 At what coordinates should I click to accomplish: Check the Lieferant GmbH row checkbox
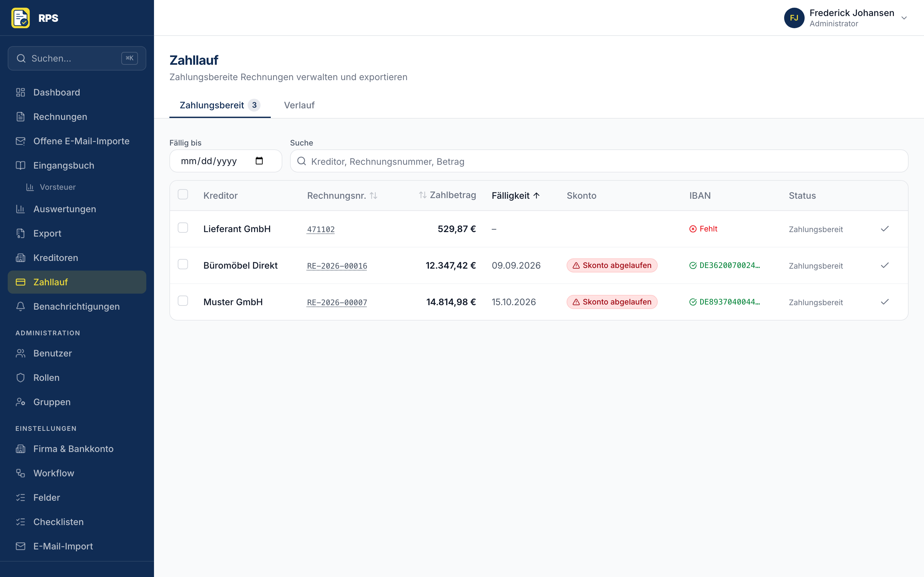[183, 228]
